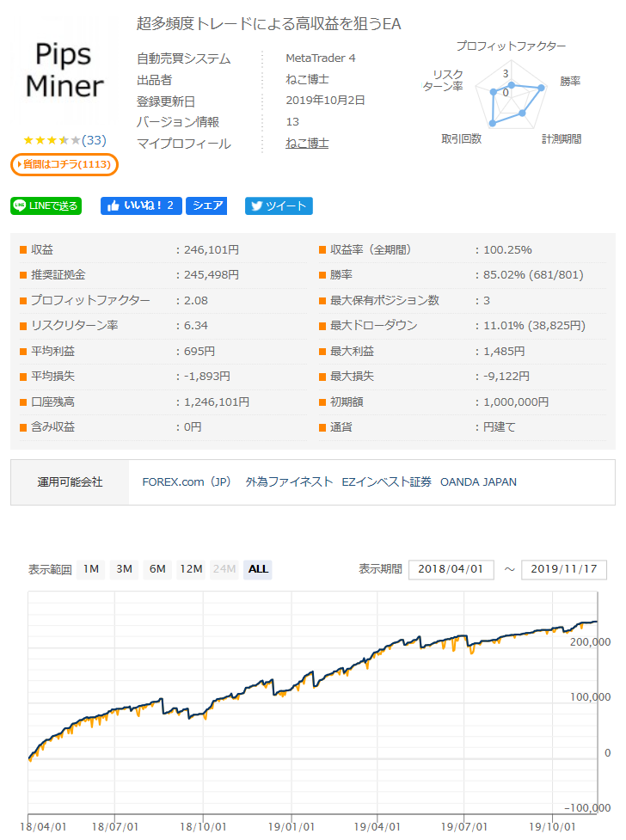This screenshot has height=840, width=626.
Task: Click the リスクリターン率 value 6.34
Action: (196, 326)
